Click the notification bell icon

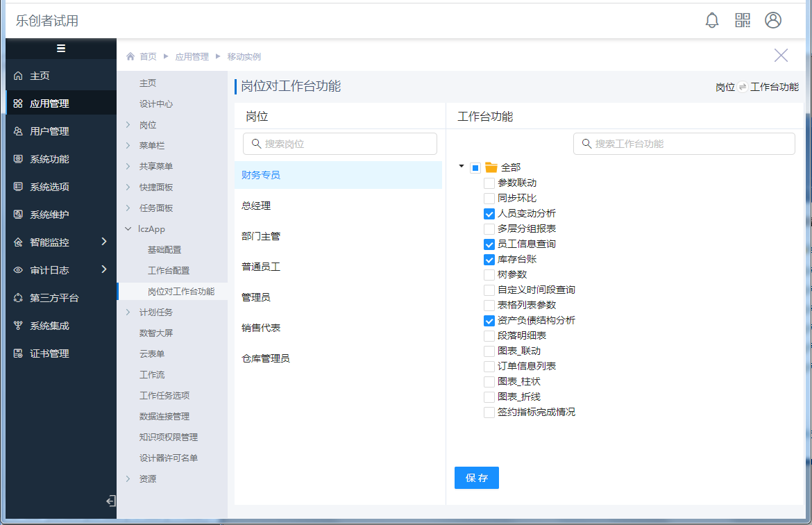712,20
